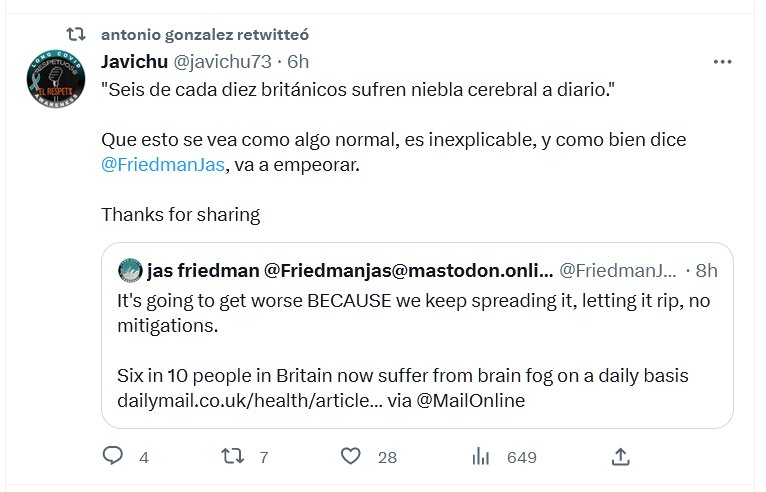Open the @FriedmanJas mention link

163,164
